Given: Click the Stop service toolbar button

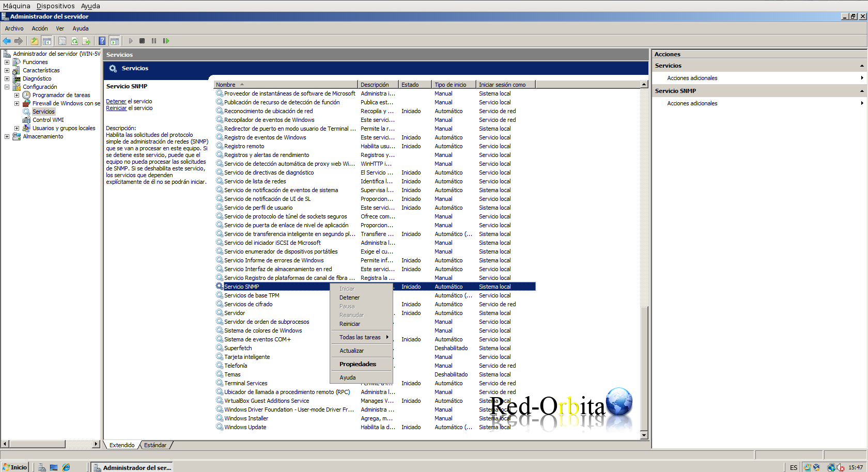Looking at the screenshot, I should (142, 41).
